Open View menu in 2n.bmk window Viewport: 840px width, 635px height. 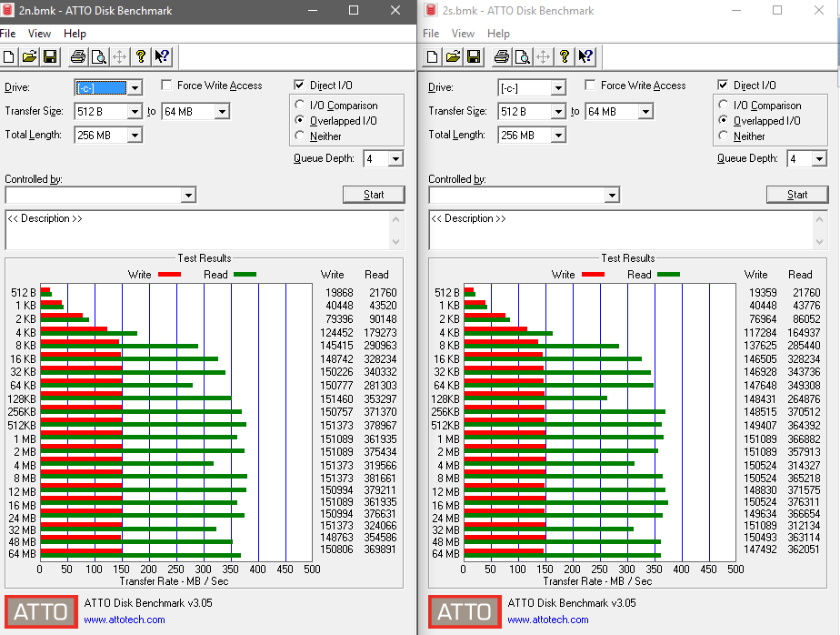point(39,34)
